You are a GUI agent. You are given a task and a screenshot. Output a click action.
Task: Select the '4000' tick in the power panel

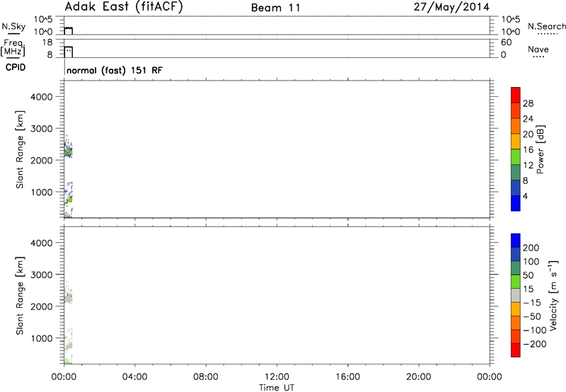[42, 97]
